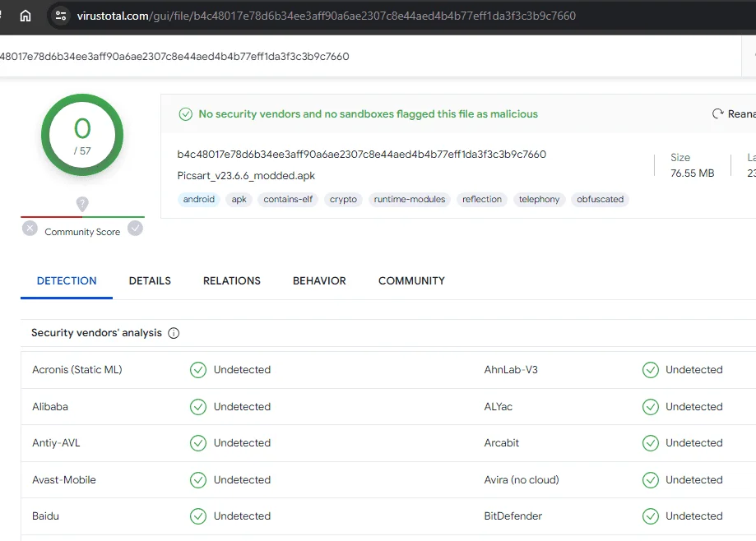Click Undetected result for BitDefender
Screen dimensions: 756x541
[693, 516]
